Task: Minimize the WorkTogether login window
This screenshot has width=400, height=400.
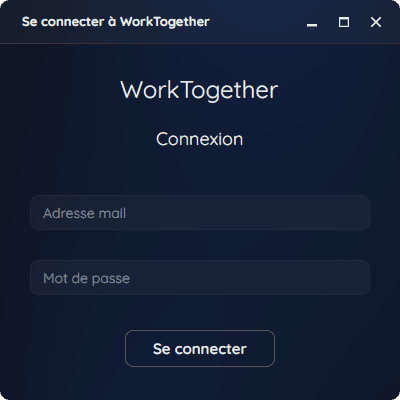Action: tap(312, 22)
